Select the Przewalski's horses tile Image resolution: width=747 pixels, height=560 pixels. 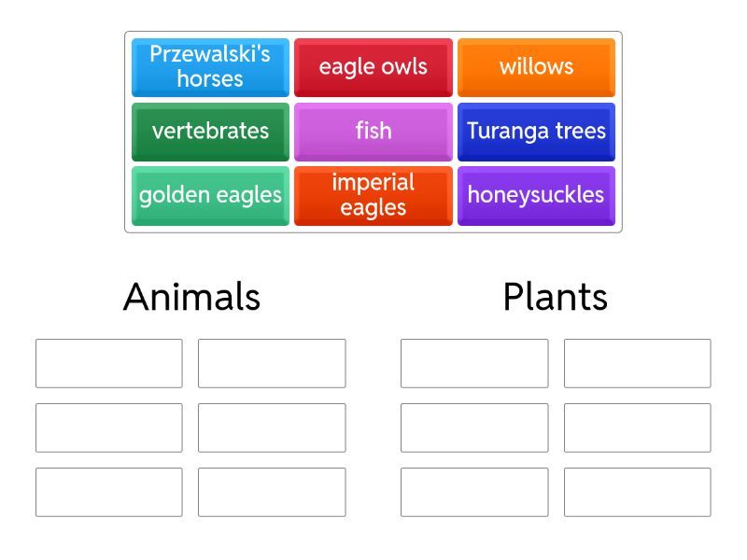tap(210, 67)
